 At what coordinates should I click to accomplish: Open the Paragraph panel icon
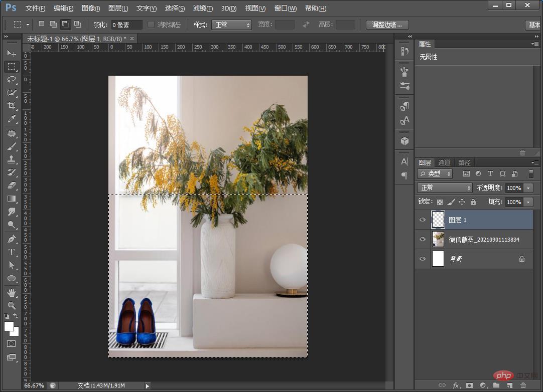[x=404, y=175]
